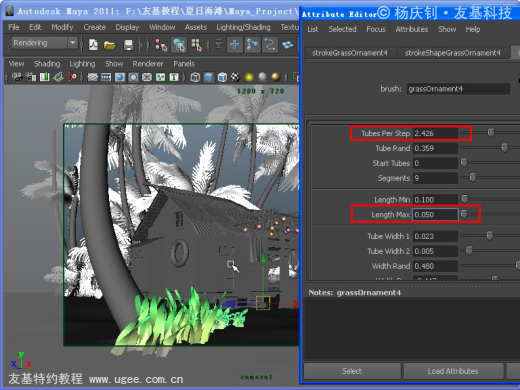Click the camera Bookmarks icon

pyautogui.click(x=45, y=77)
